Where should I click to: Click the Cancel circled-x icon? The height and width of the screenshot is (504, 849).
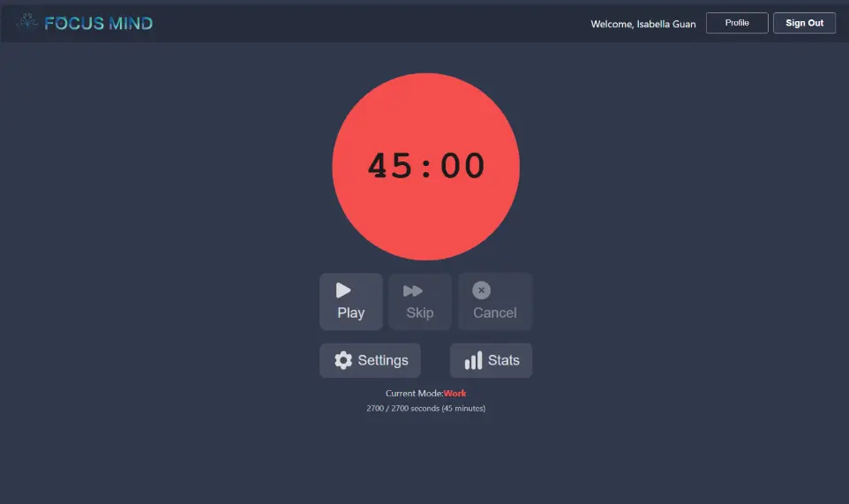481,290
